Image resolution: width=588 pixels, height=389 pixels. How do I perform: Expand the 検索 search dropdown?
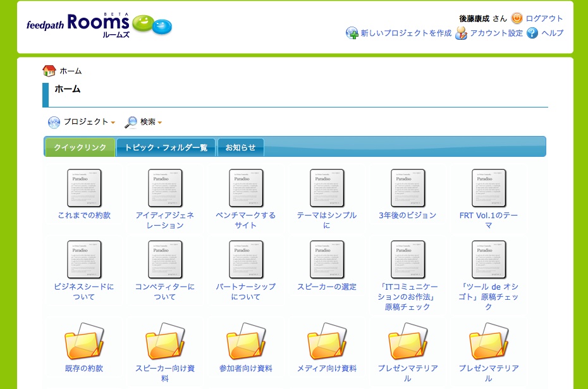144,122
